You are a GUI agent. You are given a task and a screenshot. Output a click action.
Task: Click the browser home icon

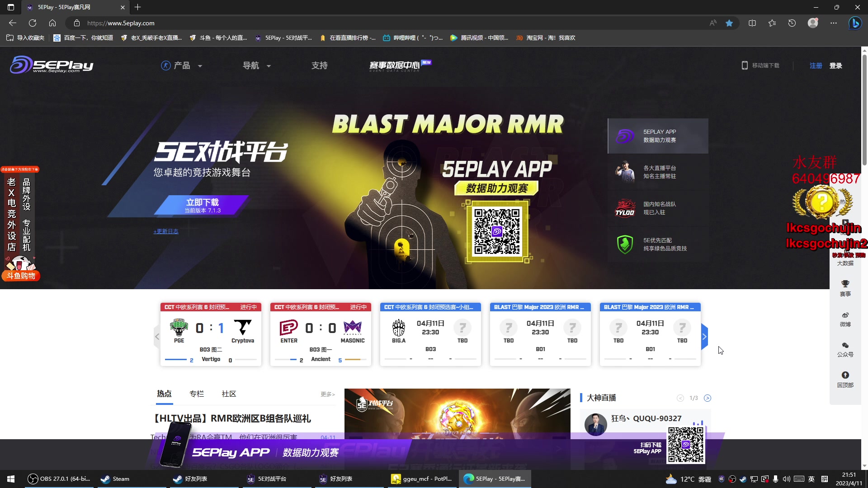pyautogui.click(x=52, y=23)
